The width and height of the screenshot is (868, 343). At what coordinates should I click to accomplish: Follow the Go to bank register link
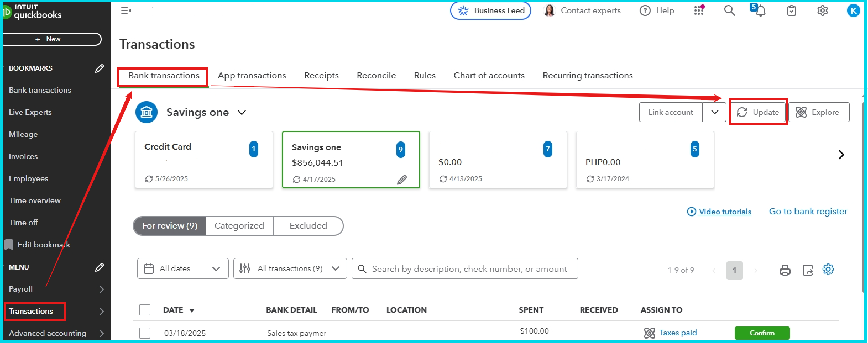pyautogui.click(x=808, y=212)
